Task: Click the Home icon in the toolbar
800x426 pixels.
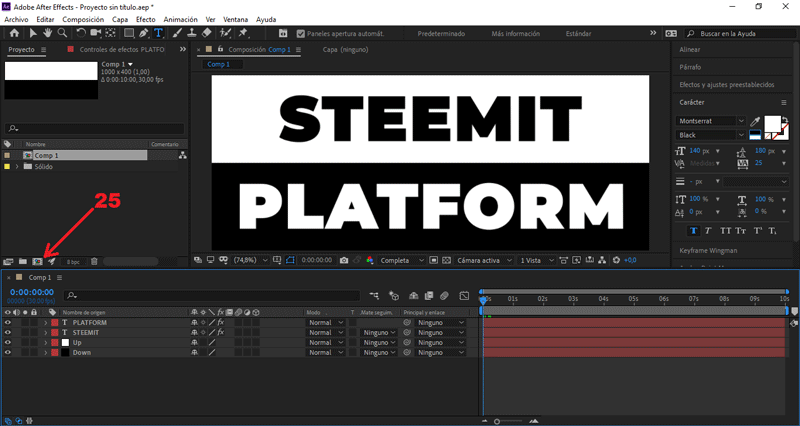Action: 14,33
